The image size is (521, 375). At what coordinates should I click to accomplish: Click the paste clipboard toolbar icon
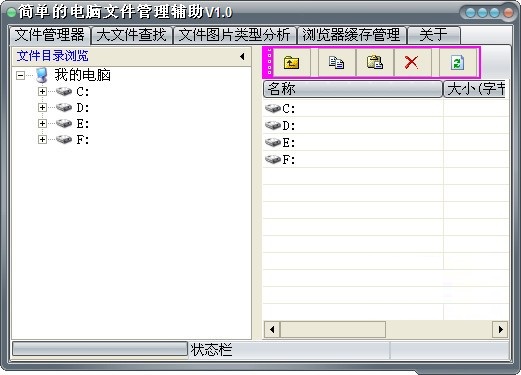point(375,62)
